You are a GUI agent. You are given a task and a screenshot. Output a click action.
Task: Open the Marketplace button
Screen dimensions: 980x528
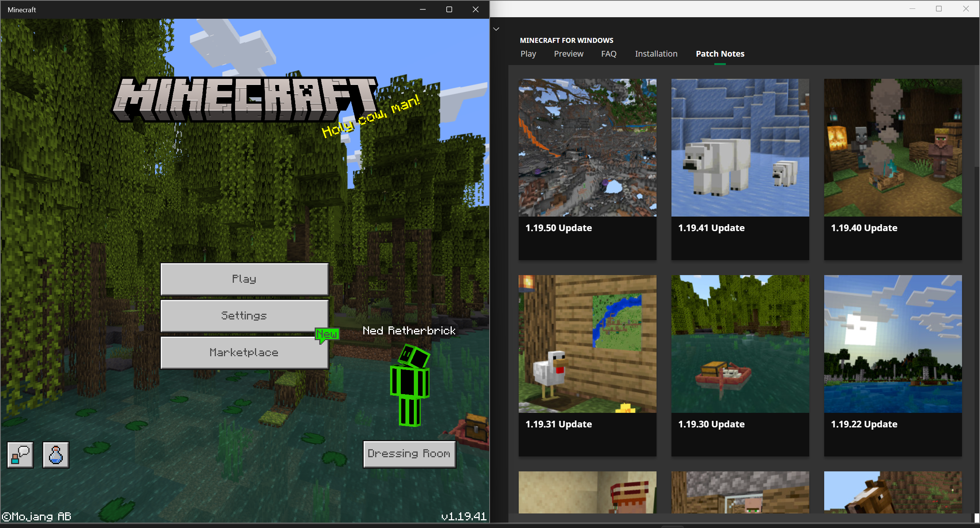tap(244, 352)
